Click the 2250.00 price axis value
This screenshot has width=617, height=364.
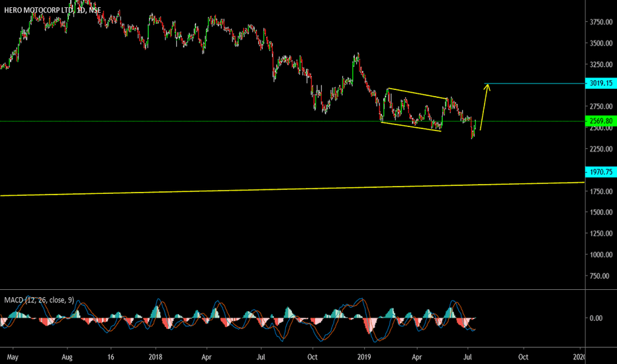(601, 149)
